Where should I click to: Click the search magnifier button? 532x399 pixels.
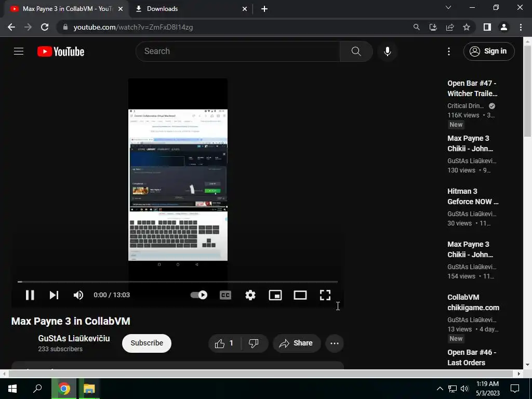tap(356, 51)
